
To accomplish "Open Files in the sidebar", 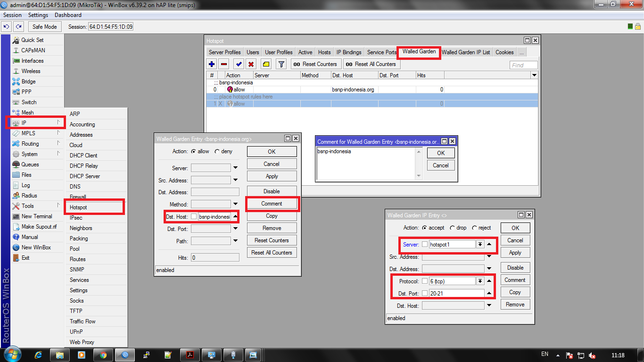I will (x=26, y=175).
